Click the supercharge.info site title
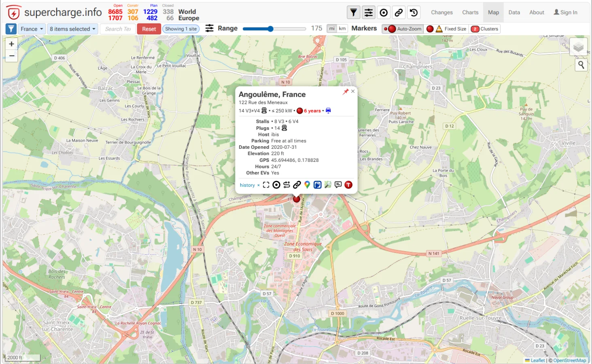This screenshot has height=364, width=592. [63, 12]
